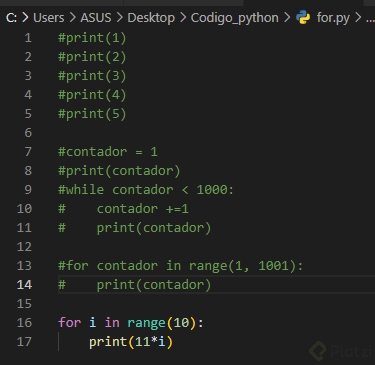Expand the chevron between Desktop and Codigo_python

pyautogui.click(x=183, y=18)
